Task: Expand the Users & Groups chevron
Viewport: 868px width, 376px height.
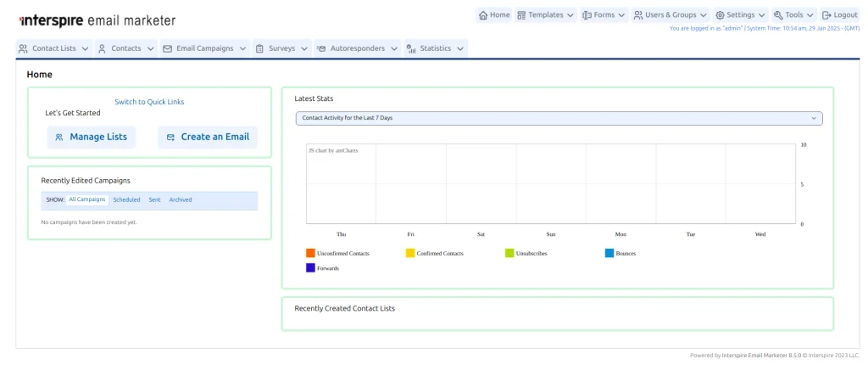Action: [x=704, y=15]
